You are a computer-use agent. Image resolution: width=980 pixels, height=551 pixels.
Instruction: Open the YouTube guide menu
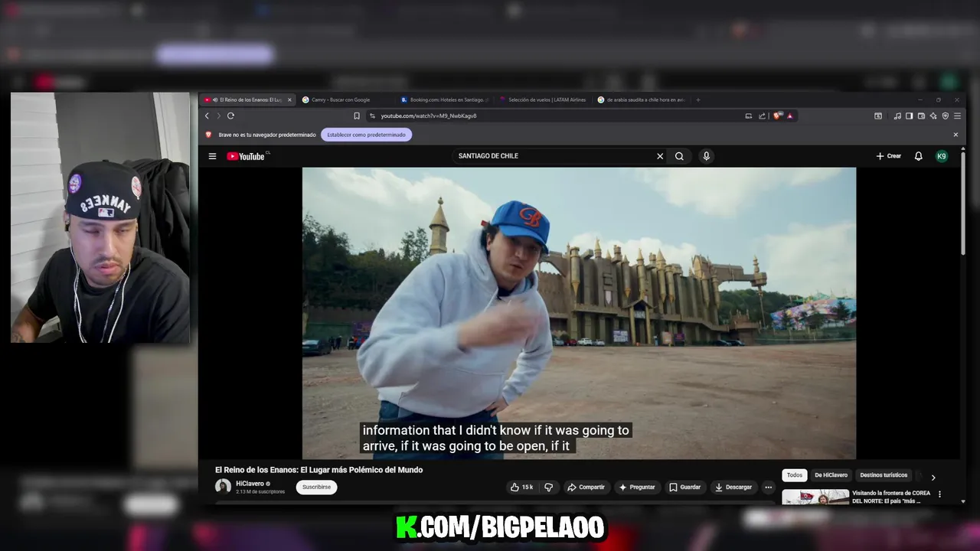212,156
